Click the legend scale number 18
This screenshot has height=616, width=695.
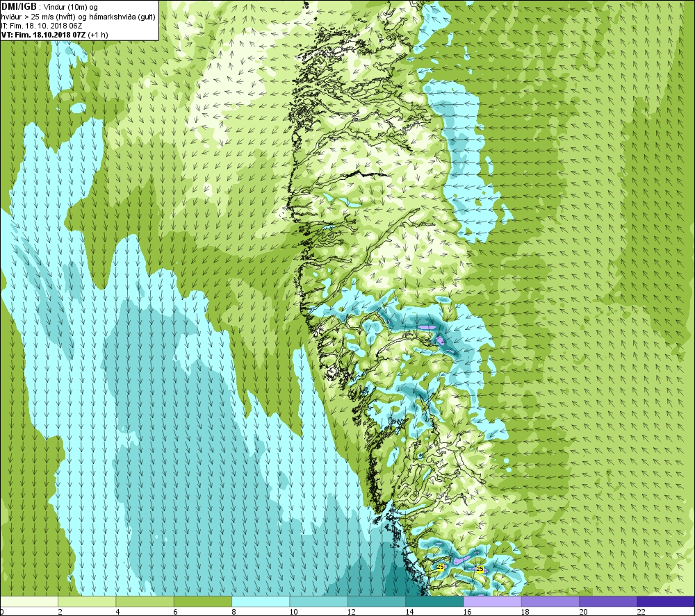coord(525,612)
